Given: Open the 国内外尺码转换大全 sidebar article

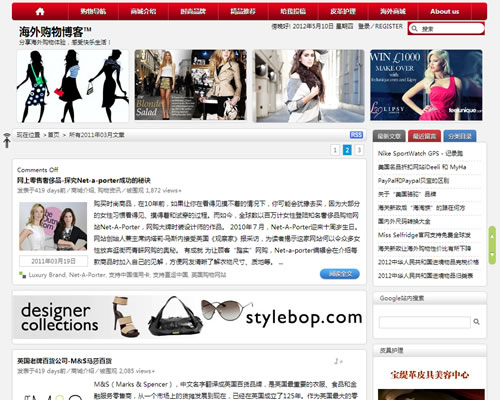Looking at the screenshot, I should click(404, 221).
